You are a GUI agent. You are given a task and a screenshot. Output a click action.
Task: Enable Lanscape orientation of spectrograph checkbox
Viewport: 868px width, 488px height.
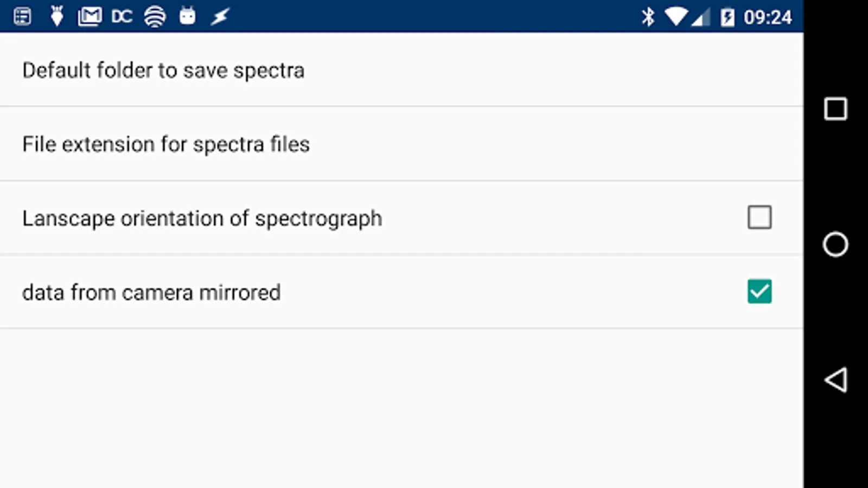pyautogui.click(x=759, y=217)
